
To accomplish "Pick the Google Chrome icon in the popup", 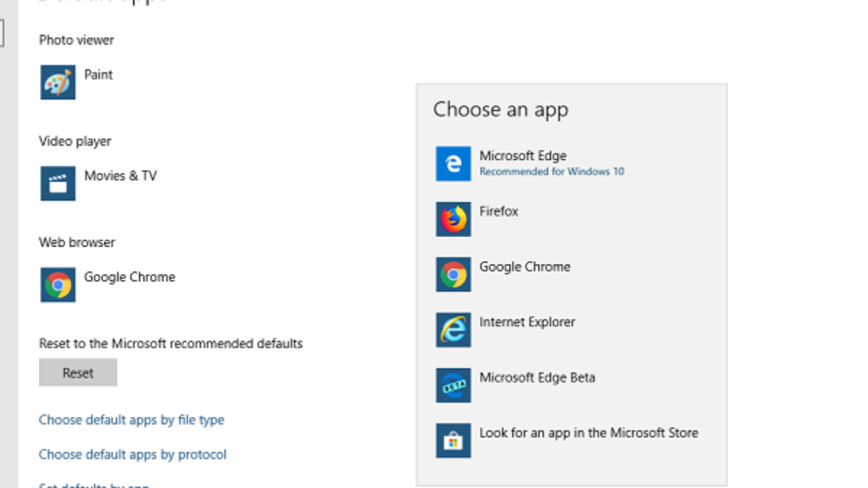I will pos(454,275).
